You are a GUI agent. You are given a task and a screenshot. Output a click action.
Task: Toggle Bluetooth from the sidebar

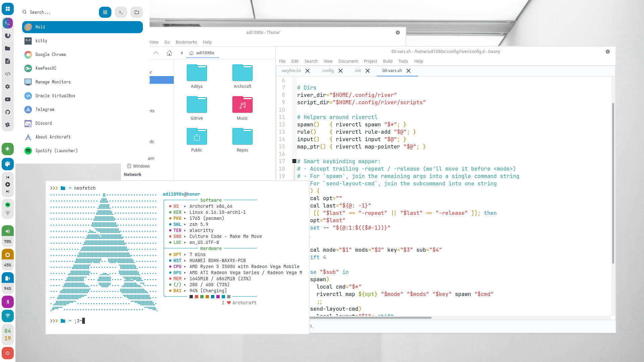click(x=8, y=302)
